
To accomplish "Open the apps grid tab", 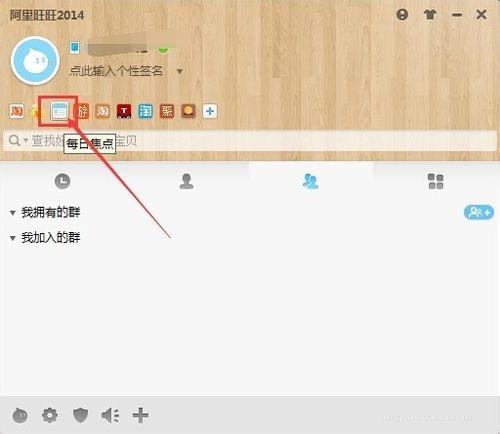I will (x=435, y=181).
